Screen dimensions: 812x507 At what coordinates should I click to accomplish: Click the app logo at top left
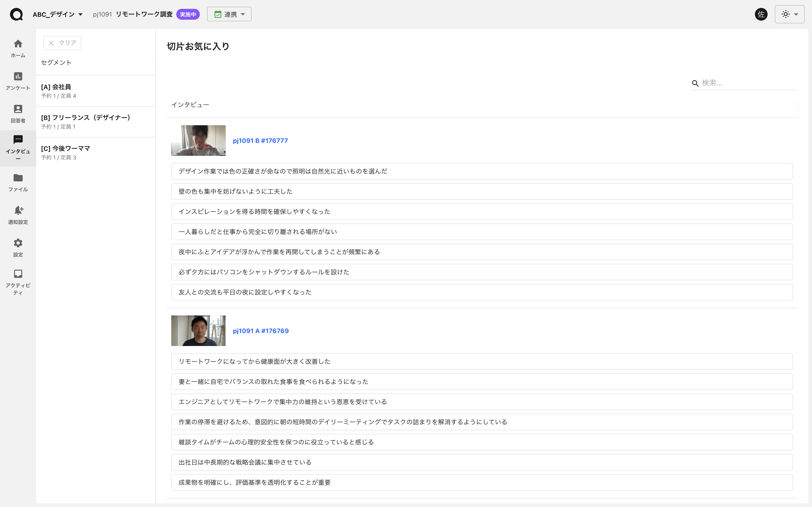coord(16,14)
